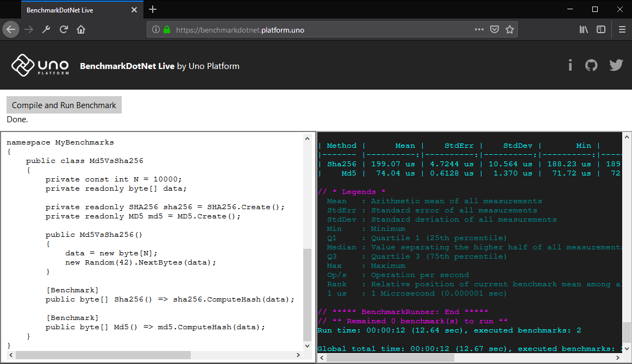Open page actions three-dot menu
632x364 pixels.
pos(479,29)
